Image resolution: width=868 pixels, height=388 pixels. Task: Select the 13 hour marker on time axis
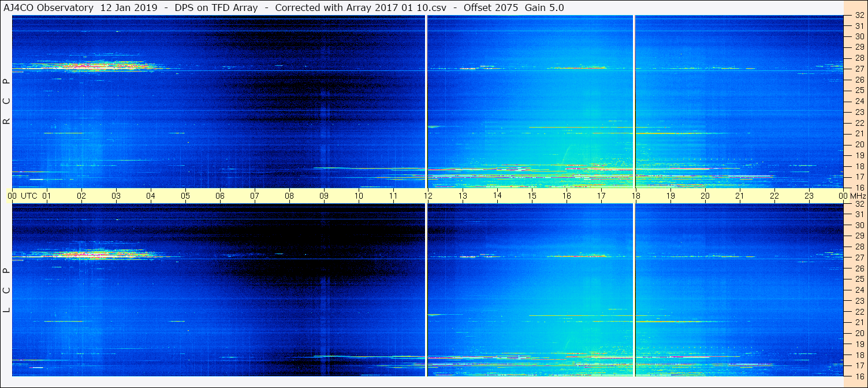[463, 196]
